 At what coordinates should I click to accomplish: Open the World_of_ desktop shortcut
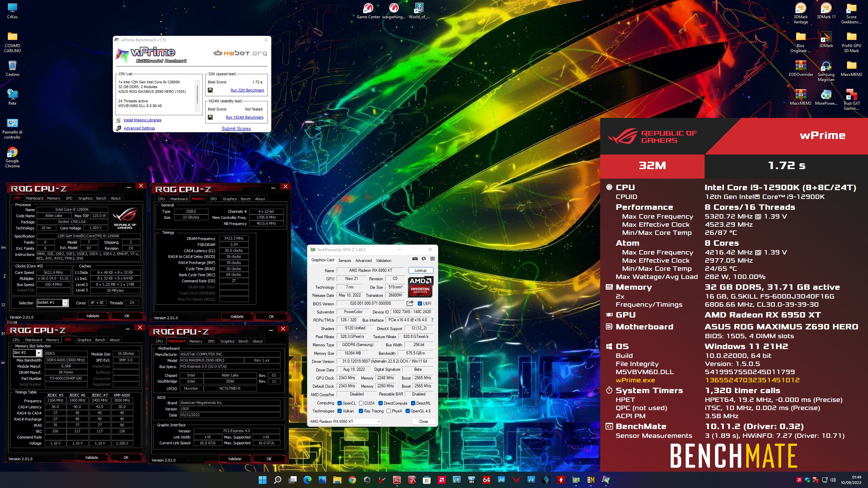[419, 11]
